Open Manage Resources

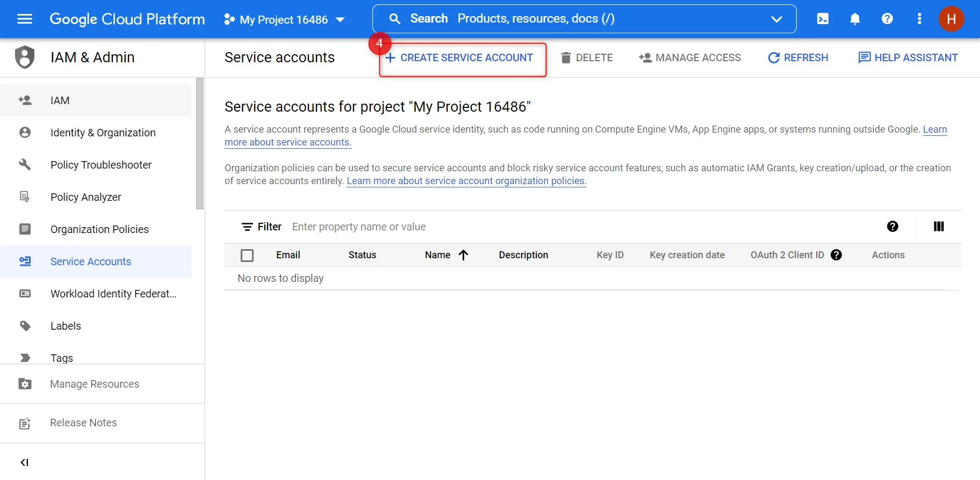(102, 384)
